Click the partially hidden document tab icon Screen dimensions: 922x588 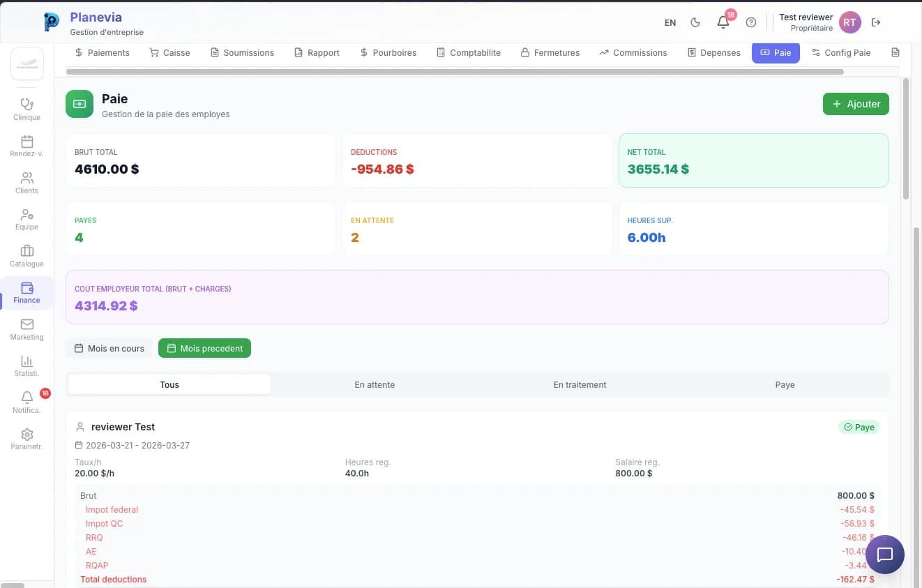[895, 52]
